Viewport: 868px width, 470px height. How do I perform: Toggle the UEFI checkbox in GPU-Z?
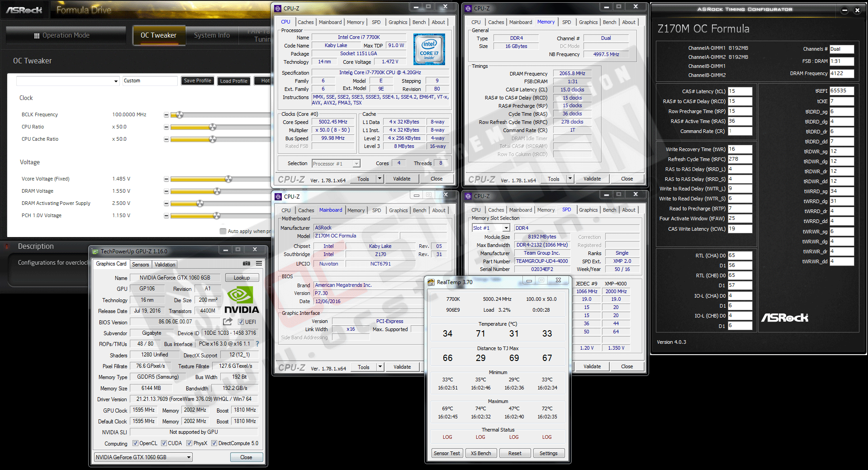(241, 322)
